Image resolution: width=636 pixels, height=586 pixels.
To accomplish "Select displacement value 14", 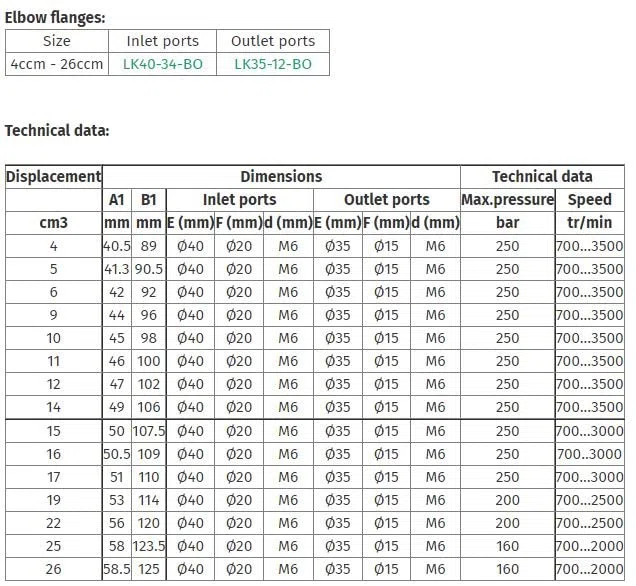I will (54, 407).
